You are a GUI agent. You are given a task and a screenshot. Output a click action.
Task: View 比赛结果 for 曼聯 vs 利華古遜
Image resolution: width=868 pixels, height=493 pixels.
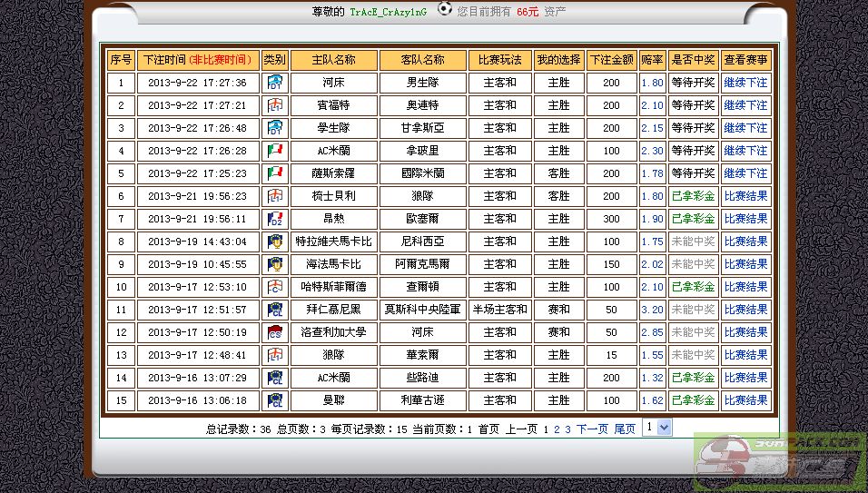coord(745,400)
